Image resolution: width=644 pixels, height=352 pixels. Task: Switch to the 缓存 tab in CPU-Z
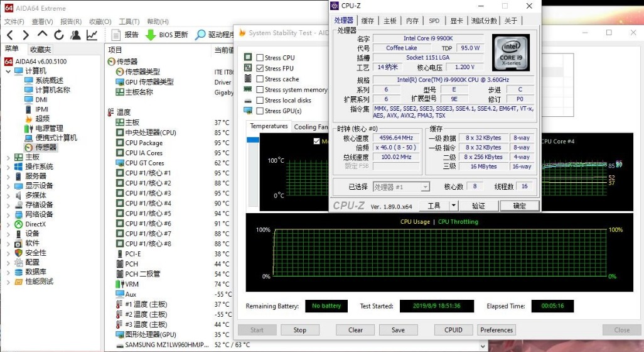click(367, 21)
